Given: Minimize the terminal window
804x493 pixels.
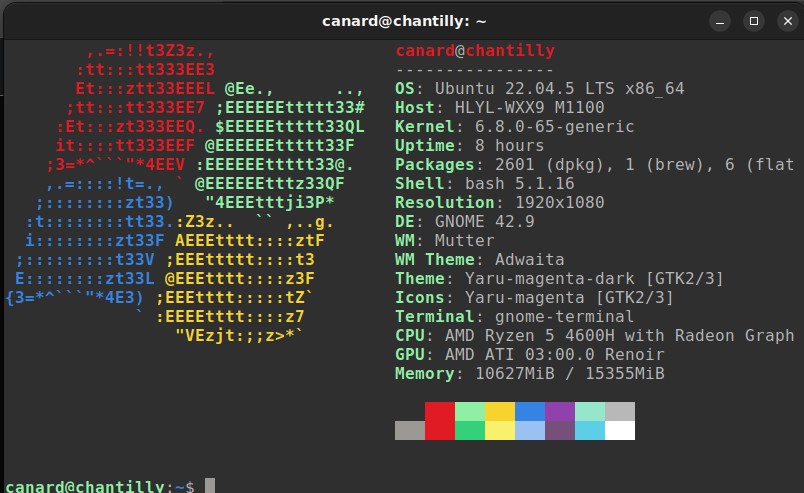Looking at the screenshot, I should point(720,22).
